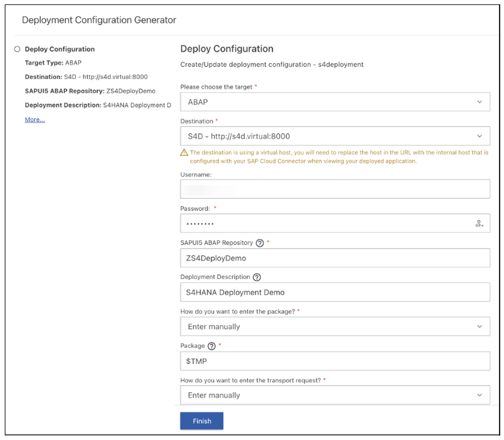Click the Username input field
Image resolution: width=504 pixels, height=440 pixels.
335,189
